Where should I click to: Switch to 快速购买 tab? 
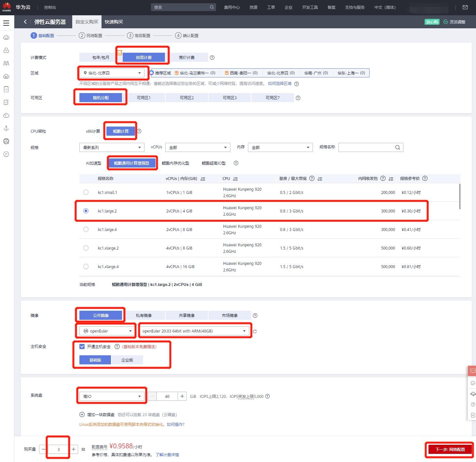(114, 22)
